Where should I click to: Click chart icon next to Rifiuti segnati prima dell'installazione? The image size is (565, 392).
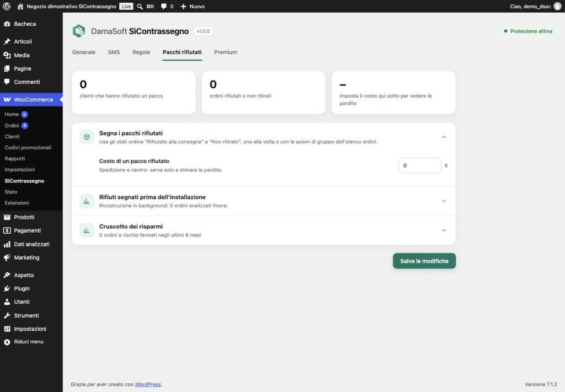pyautogui.click(x=87, y=201)
